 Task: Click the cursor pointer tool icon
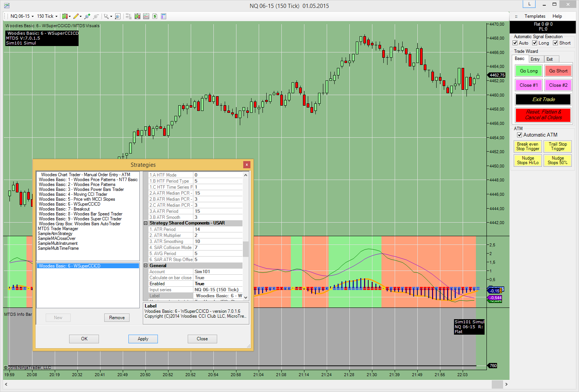[107, 16]
